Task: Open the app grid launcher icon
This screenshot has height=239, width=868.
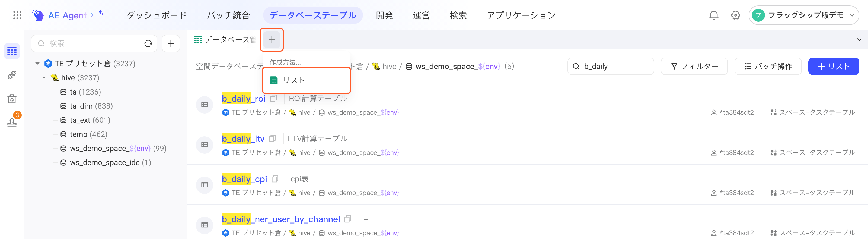Action: [x=17, y=15]
